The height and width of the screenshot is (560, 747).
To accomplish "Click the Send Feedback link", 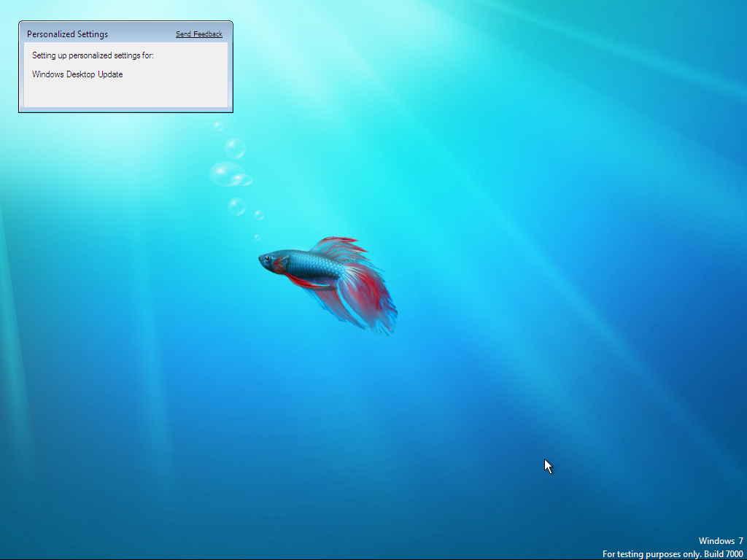I will click(198, 34).
